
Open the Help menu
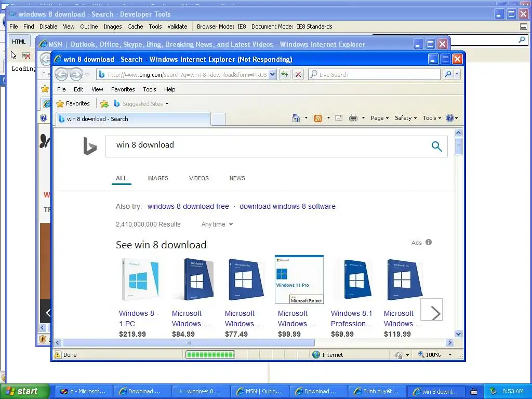[x=170, y=89]
